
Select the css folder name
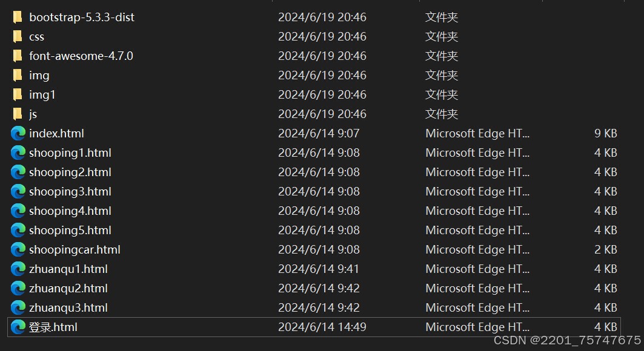click(x=36, y=37)
